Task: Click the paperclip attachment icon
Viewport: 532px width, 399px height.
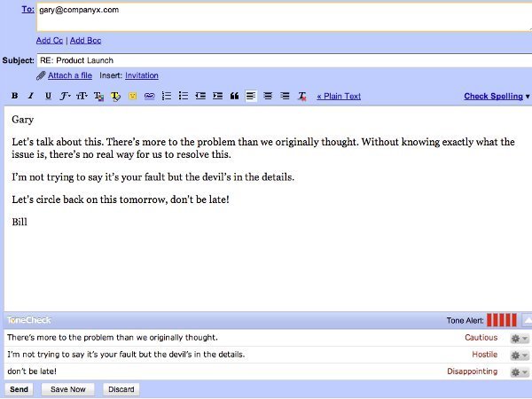Action: click(41, 75)
